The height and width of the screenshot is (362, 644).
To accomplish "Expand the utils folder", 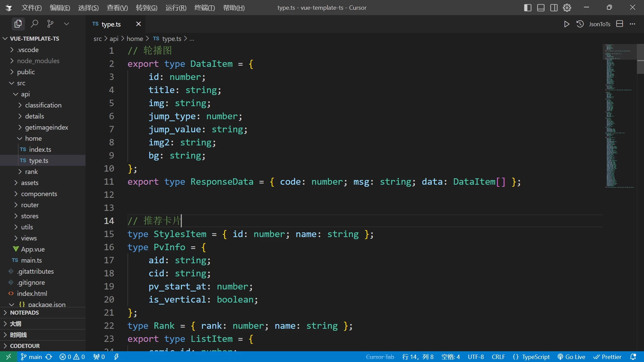I will pyautogui.click(x=43, y=227).
